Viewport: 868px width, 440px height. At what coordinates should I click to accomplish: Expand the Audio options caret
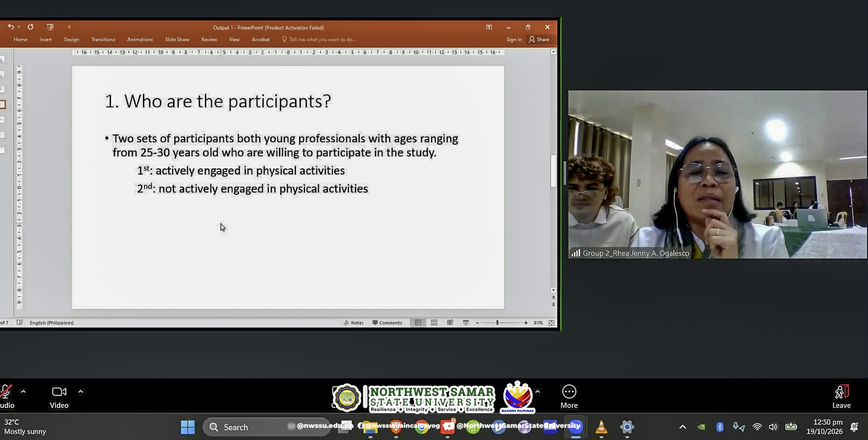pos(23,391)
